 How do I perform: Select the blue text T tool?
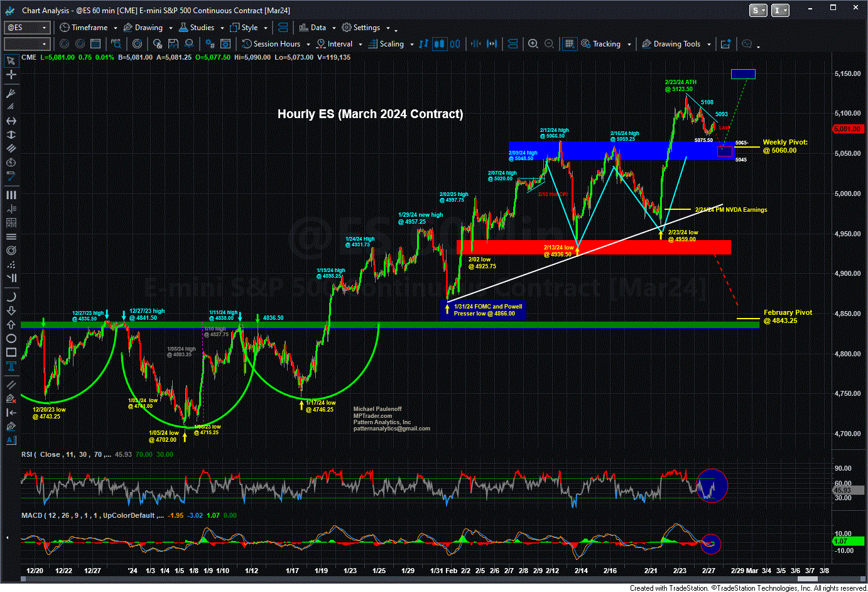[x=11, y=366]
